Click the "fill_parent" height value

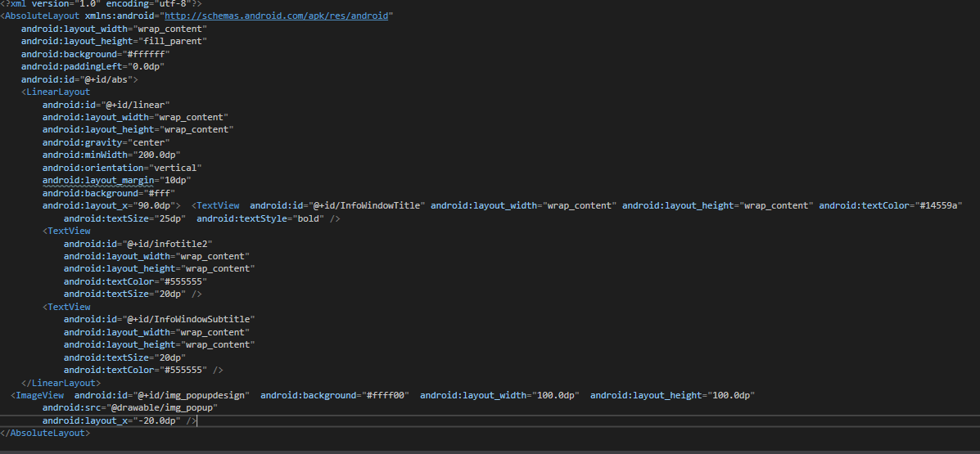click(173, 41)
